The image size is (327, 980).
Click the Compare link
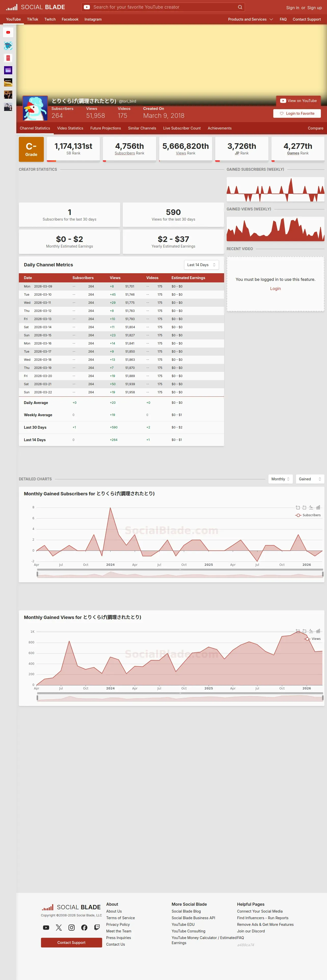(316, 128)
